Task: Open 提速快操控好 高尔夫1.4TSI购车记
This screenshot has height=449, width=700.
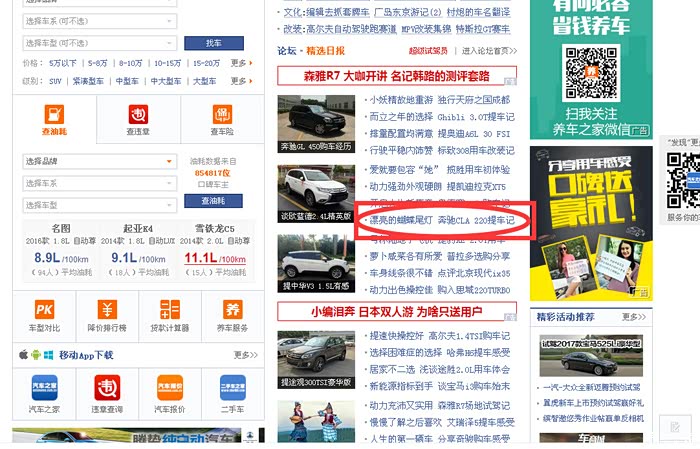Action: tap(439, 336)
